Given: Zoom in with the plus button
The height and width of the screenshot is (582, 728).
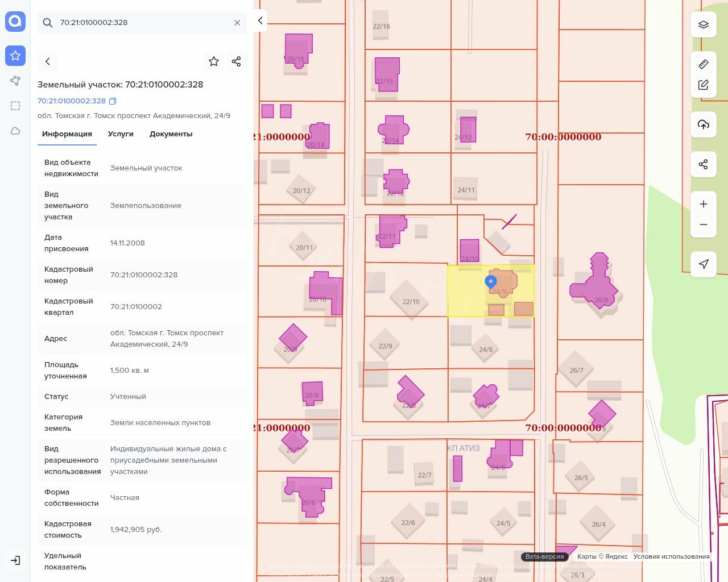Looking at the screenshot, I should [704, 204].
